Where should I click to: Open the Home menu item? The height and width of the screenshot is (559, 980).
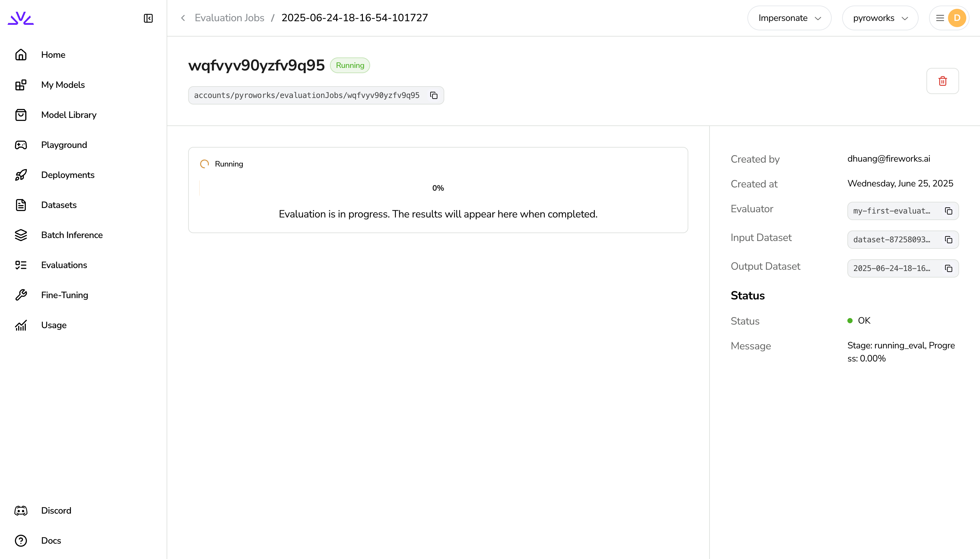(x=53, y=55)
